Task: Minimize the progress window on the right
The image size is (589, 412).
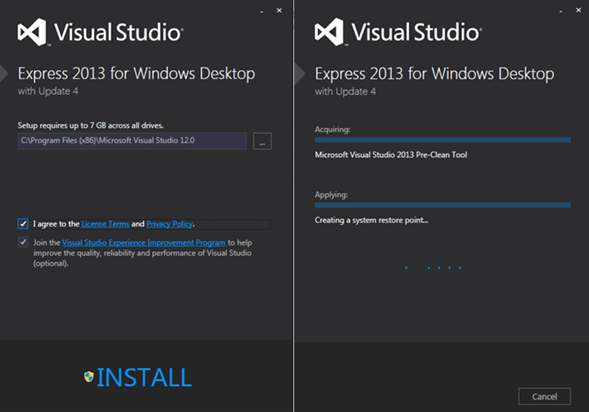Action: pyautogui.click(x=561, y=11)
